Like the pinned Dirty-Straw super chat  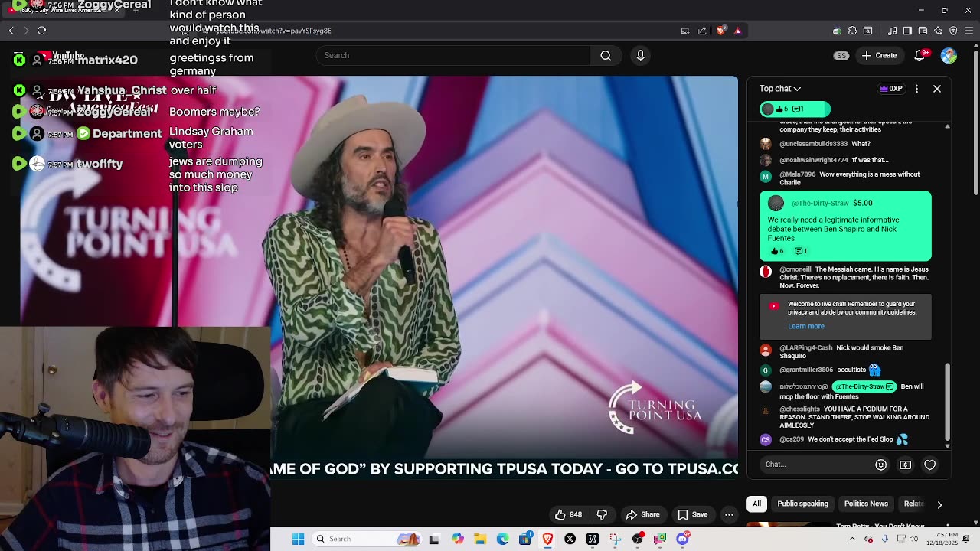click(777, 251)
